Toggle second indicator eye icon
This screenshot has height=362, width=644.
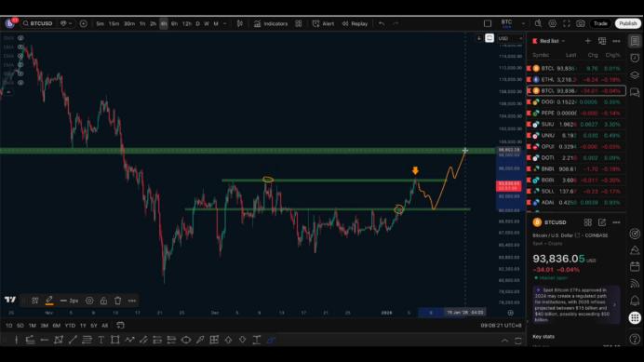click(x=20, y=47)
